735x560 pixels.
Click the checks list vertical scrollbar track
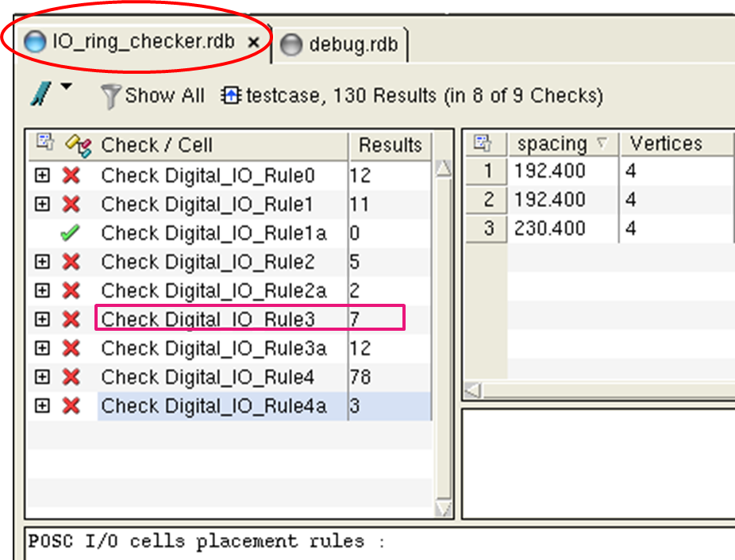444,337
